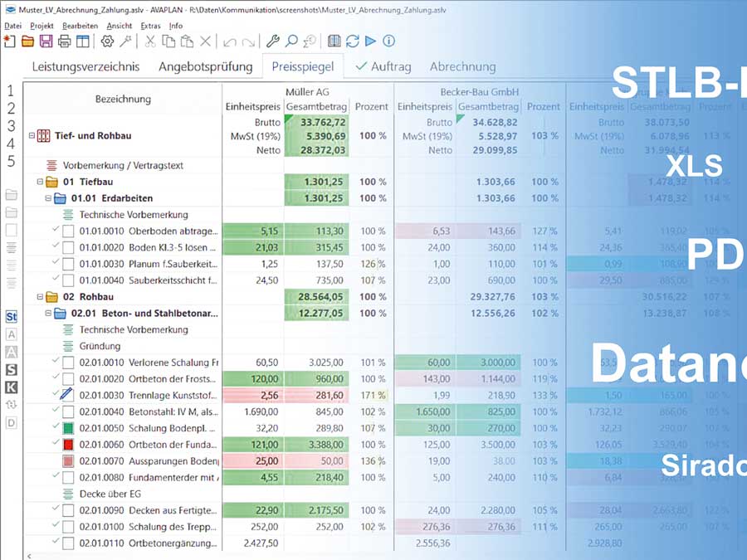Tick checkbox for 02.01.0040 Betonstahl
This screenshot has width=747, height=560.
tap(68, 411)
